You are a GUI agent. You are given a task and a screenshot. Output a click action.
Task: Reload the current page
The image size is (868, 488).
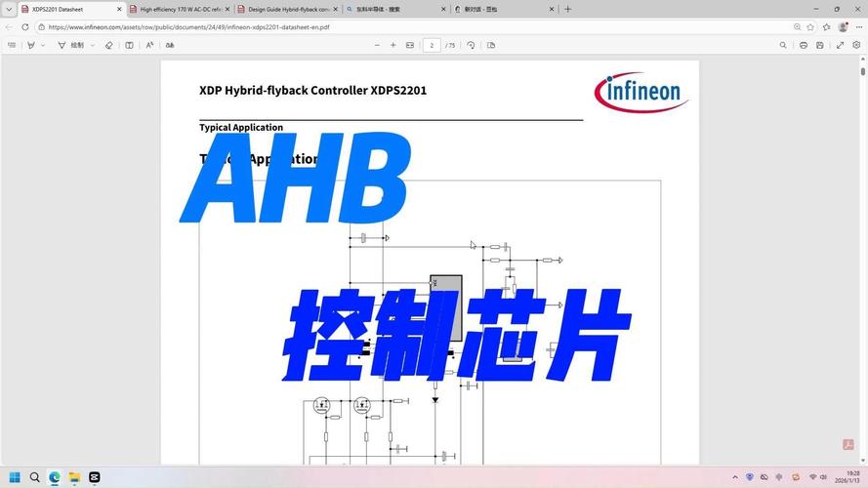[25, 27]
